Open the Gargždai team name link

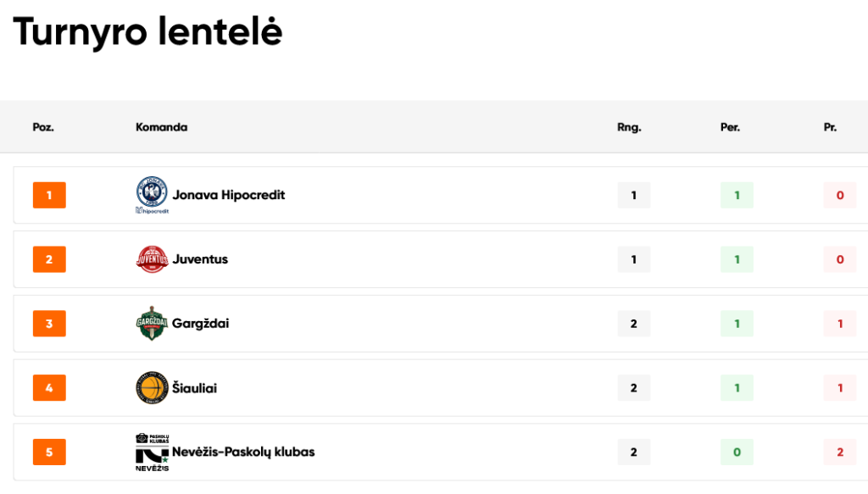pos(201,324)
